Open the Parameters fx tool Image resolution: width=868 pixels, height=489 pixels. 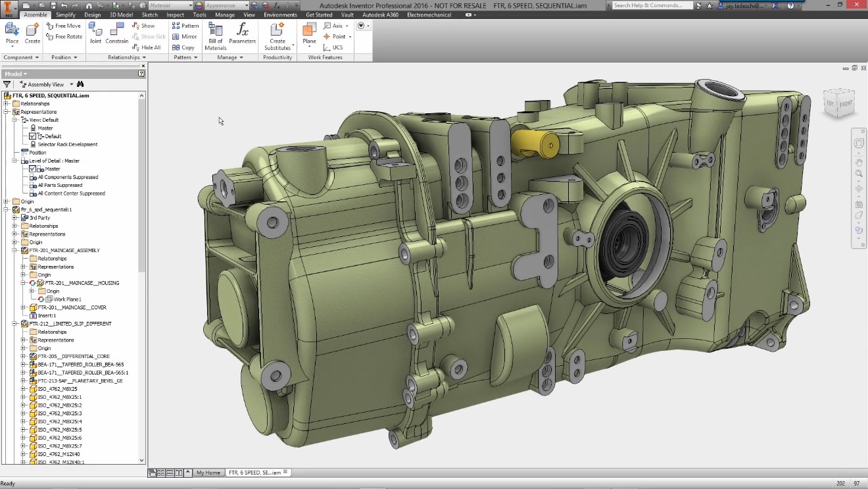tap(243, 34)
